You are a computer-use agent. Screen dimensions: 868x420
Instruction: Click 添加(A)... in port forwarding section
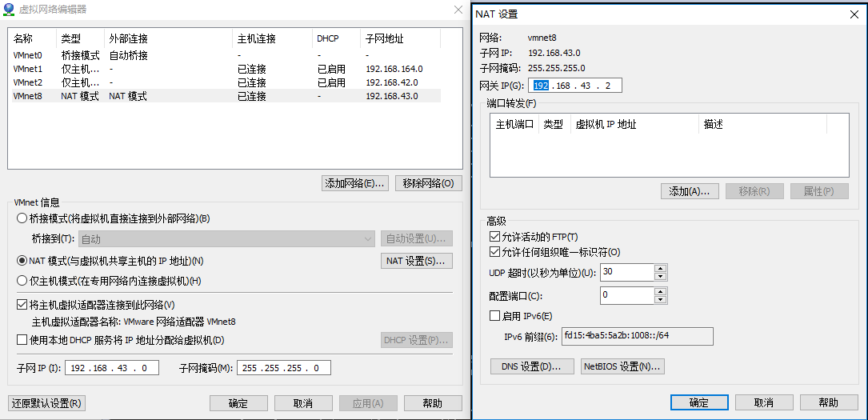[690, 191]
